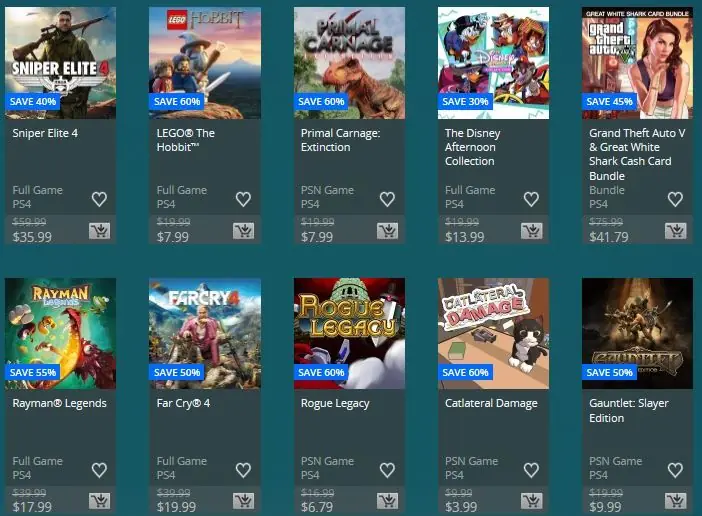Select the Rayman Legends cover thumbnail

point(60,333)
